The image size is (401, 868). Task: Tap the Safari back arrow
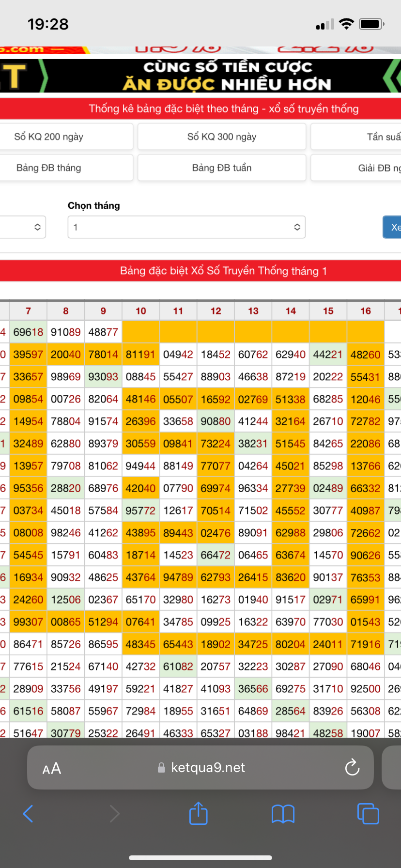(28, 813)
